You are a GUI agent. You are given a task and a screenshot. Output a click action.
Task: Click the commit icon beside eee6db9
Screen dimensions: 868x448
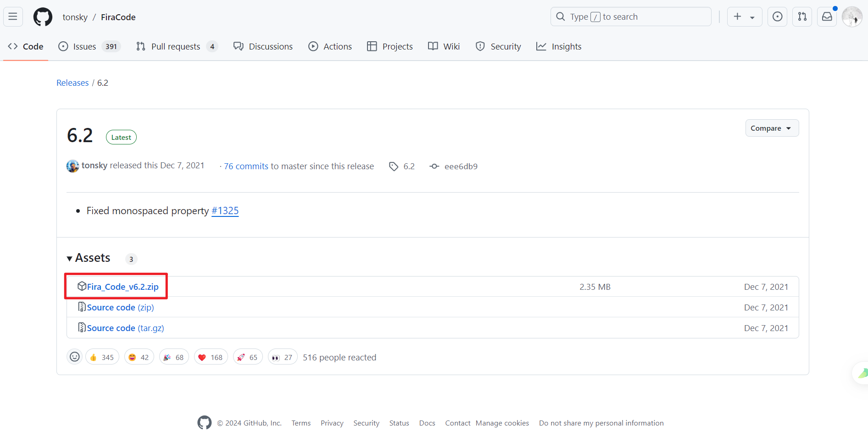coord(434,166)
